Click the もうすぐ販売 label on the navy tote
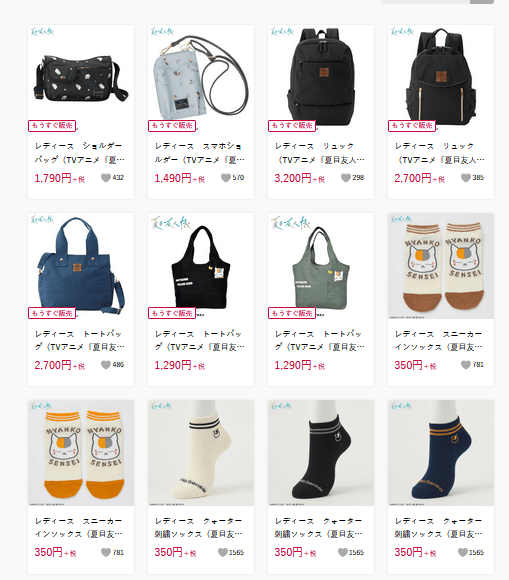The height and width of the screenshot is (580, 509). [x=52, y=313]
